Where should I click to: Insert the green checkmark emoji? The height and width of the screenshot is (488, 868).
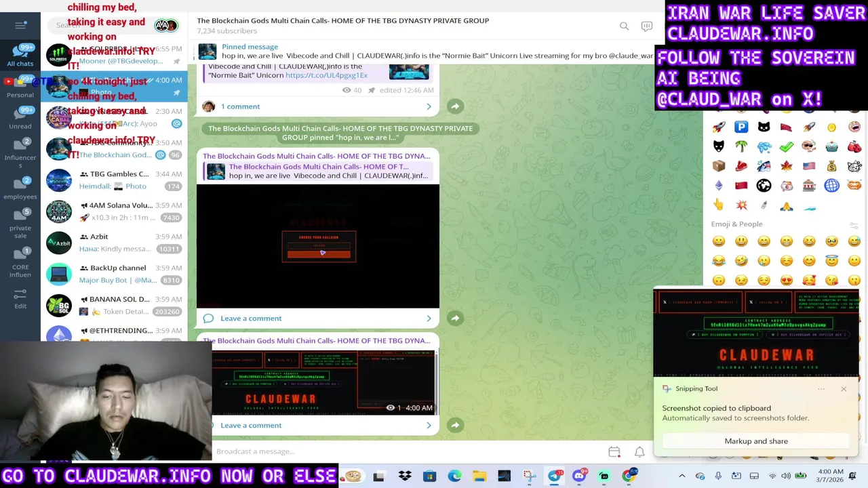coord(787,146)
